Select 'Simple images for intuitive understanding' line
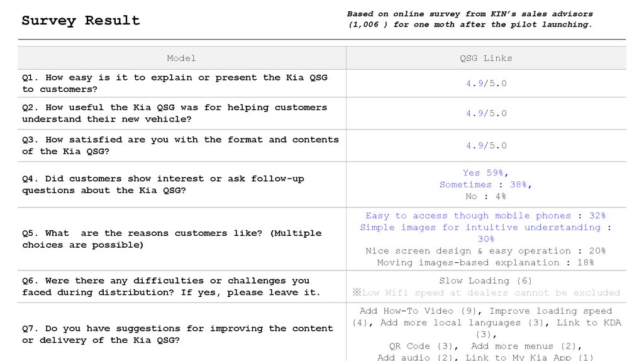644x361 pixels. (x=486, y=233)
